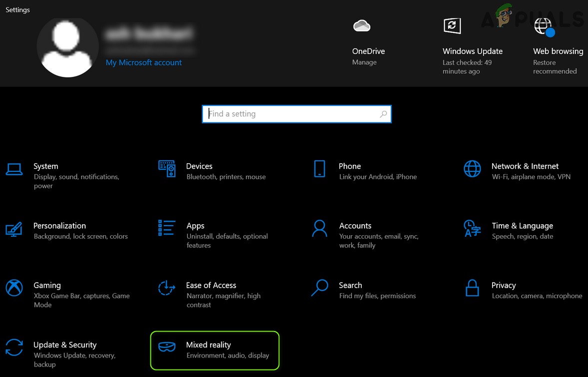Open the Search settings magnifier icon
The height and width of the screenshot is (377, 588).
319,288
